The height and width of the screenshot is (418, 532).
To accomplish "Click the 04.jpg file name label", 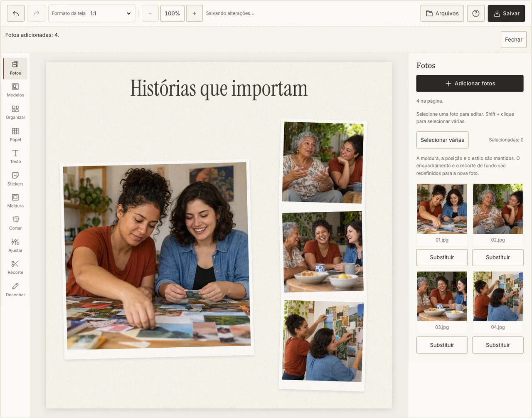I will pyautogui.click(x=498, y=327).
